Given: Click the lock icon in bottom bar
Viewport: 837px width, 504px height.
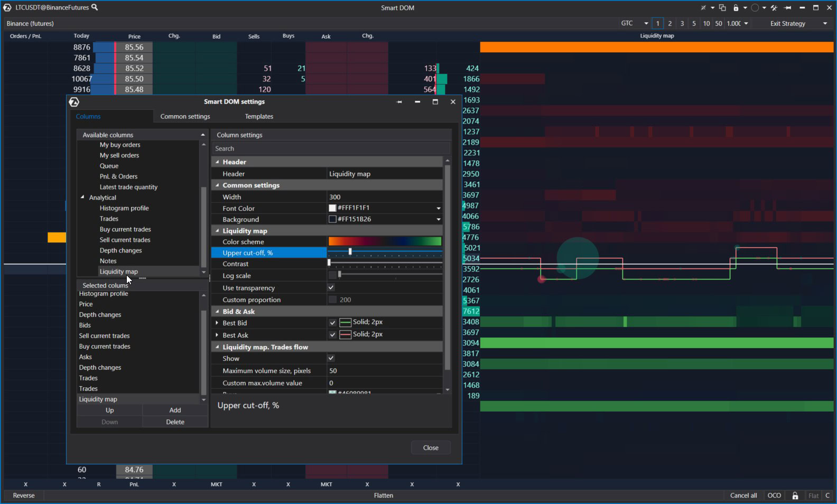Looking at the screenshot, I should tap(795, 496).
